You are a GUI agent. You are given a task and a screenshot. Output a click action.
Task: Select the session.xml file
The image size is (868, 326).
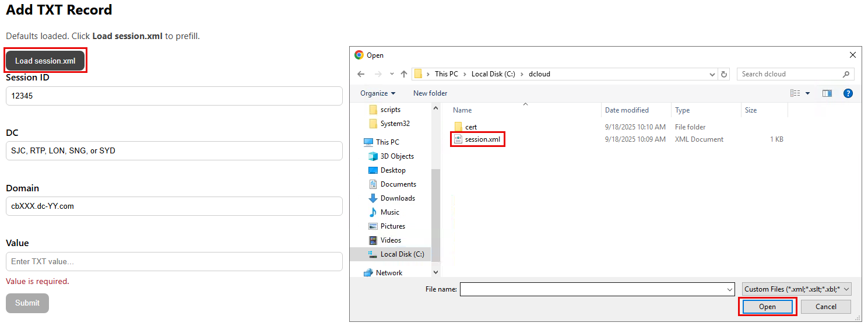click(482, 139)
